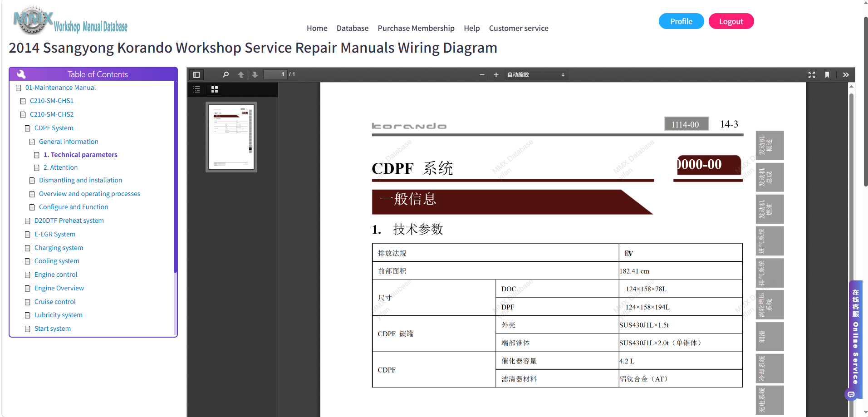Open E-EGR System entry

coord(55,234)
